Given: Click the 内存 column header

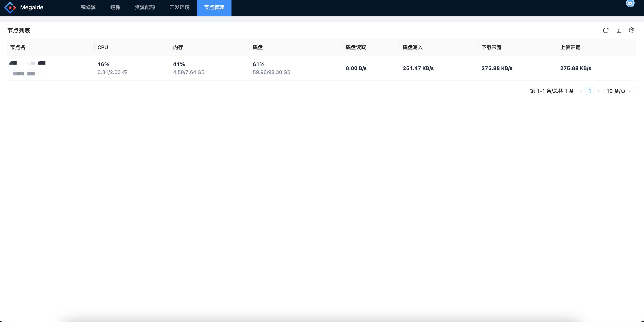Looking at the screenshot, I should click(x=178, y=47).
